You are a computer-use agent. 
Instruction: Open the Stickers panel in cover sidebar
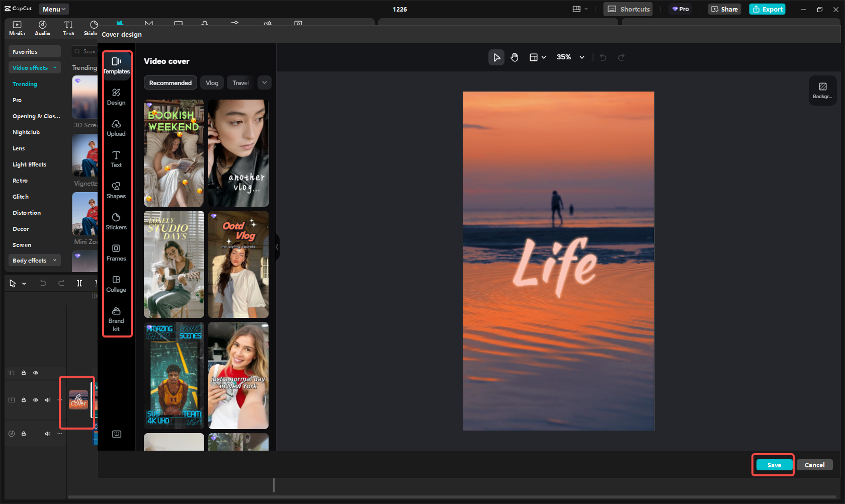[117, 221]
